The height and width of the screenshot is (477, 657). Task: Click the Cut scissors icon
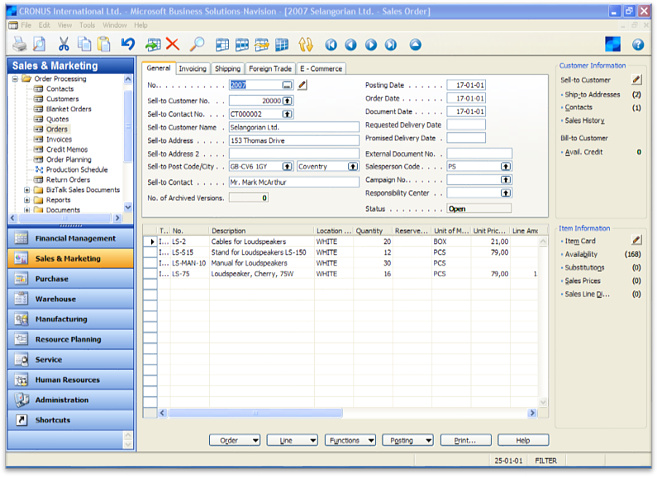[x=64, y=44]
